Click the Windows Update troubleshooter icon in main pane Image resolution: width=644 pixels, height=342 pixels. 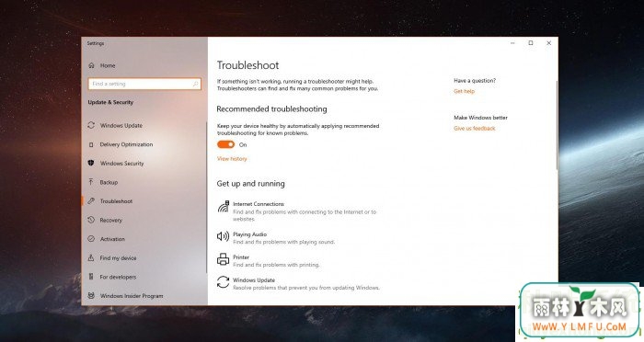click(x=223, y=282)
